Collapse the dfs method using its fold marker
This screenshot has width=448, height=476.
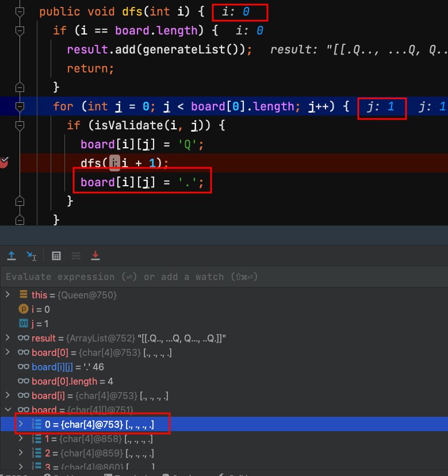tap(20, 12)
